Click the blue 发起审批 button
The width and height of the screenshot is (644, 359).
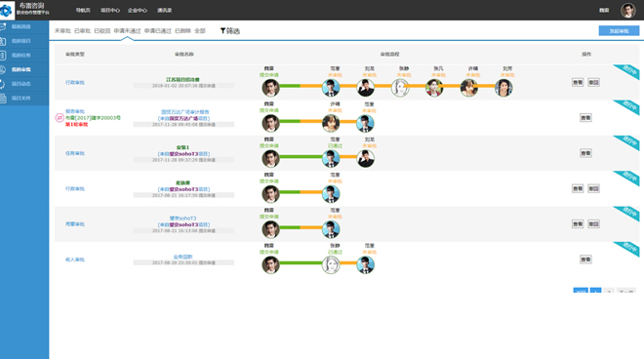(x=619, y=31)
